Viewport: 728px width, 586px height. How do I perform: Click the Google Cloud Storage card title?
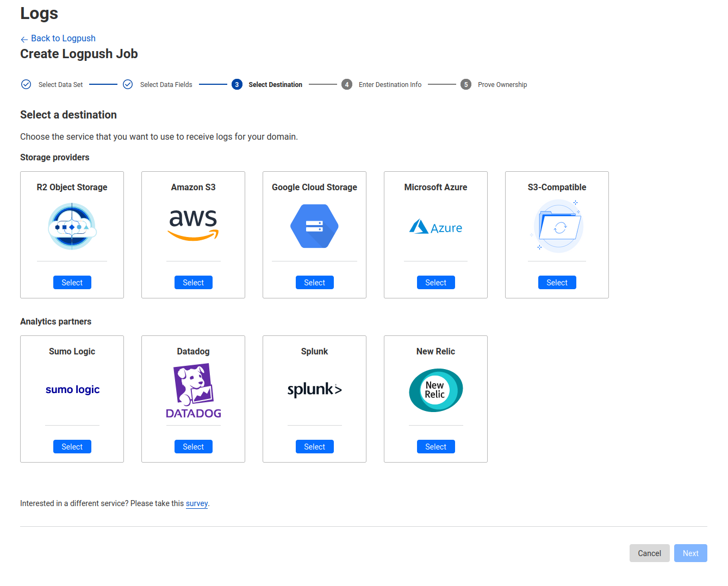pos(314,187)
